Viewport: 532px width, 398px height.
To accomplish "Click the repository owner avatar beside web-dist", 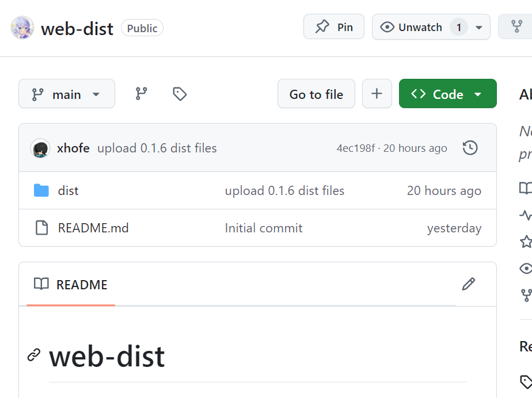I will (x=22, y=28).
